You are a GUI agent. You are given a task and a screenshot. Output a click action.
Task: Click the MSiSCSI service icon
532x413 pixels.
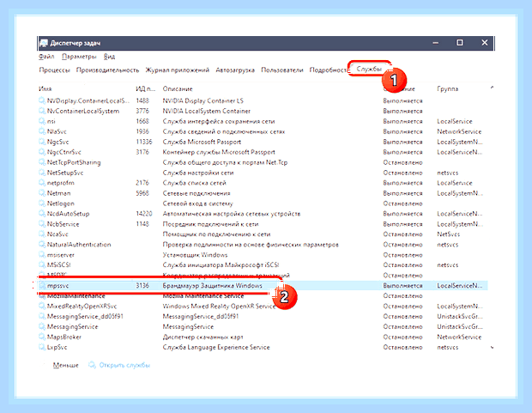42,265
